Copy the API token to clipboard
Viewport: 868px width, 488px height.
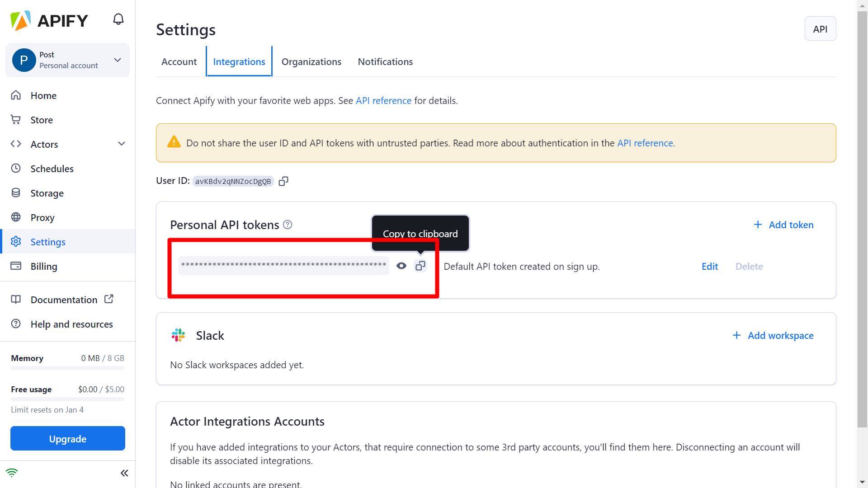pyautogui.click(x=420, y=266)
